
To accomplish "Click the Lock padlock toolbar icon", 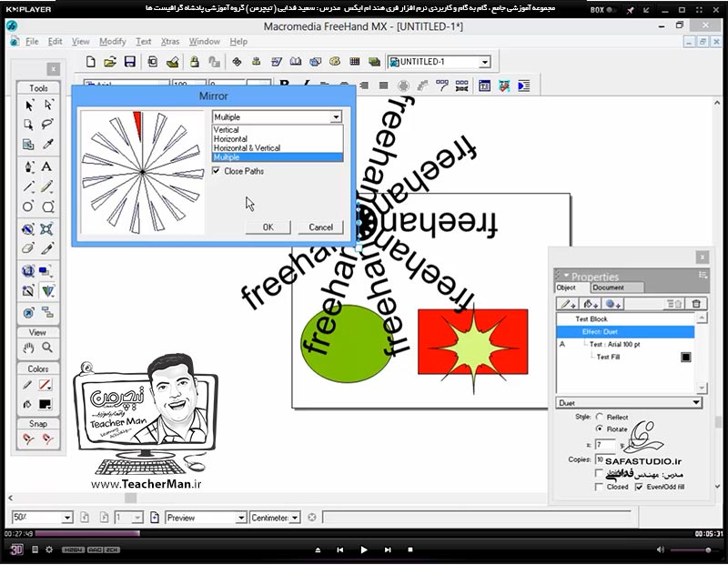I will click(194, 62).
